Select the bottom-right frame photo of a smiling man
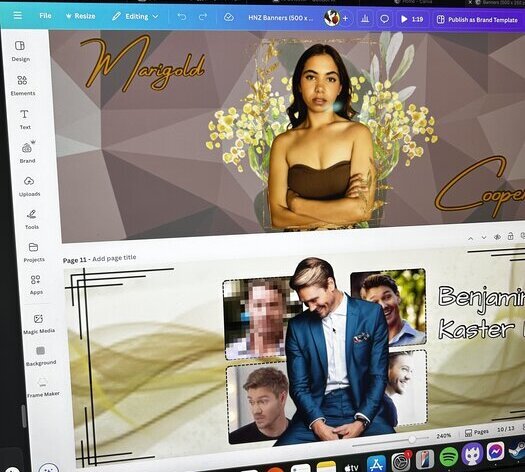Screen dimensions: 525x472 [x=407, y=387]
